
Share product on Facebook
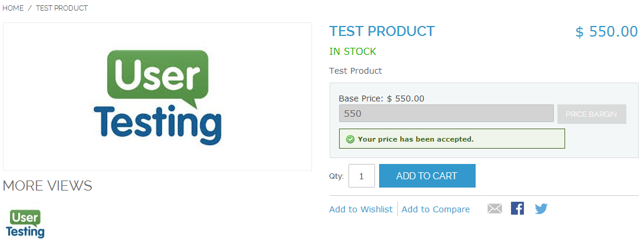coord(517,209)
